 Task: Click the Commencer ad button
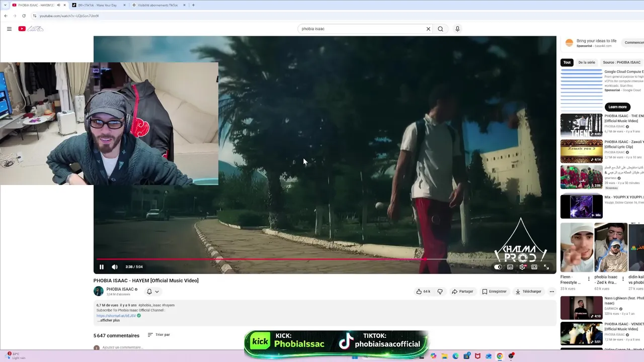(632, 43)
